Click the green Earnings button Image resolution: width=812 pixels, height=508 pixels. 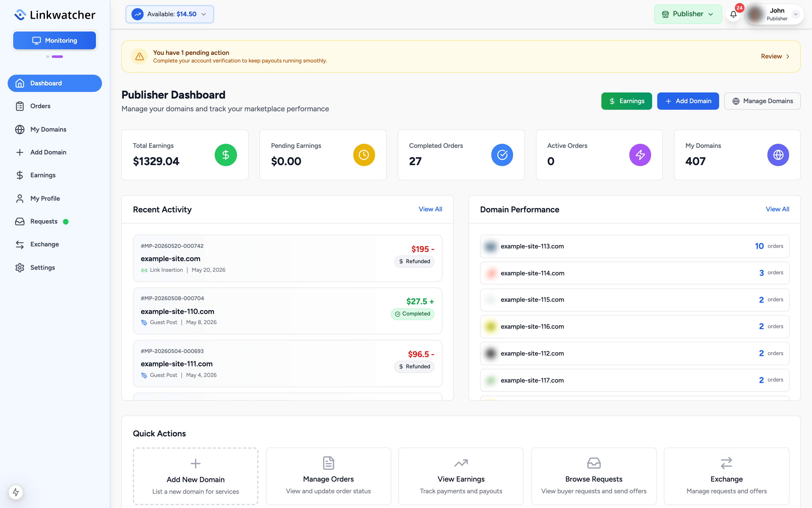(627, 101)
